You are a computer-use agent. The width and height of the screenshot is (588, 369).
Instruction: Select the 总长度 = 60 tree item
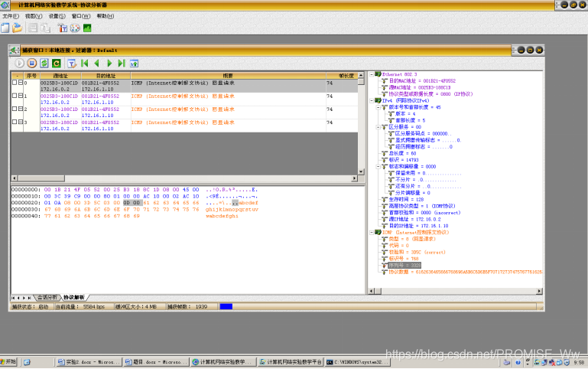(402, 153)
